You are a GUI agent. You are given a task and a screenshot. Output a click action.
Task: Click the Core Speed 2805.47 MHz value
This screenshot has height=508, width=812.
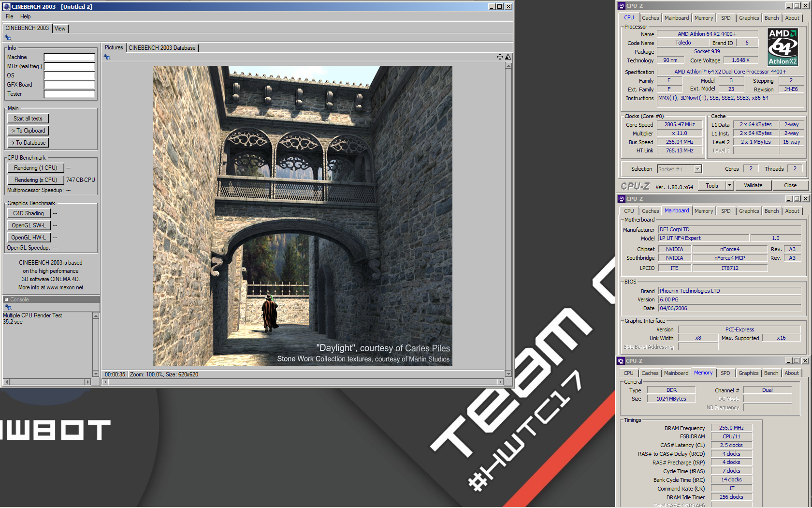pyautogui.click(x=679, y=124)
